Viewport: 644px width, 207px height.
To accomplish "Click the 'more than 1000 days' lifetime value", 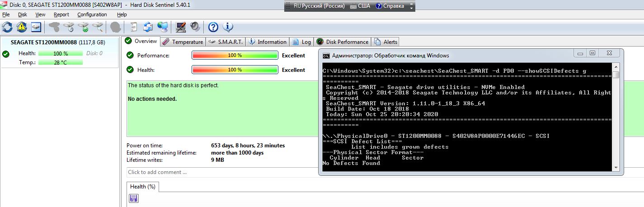I will tap(237, 153).
